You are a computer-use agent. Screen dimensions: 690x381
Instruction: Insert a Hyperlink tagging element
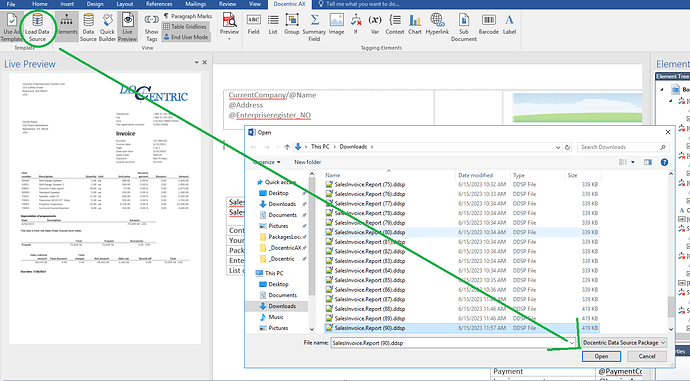(437, 24)
